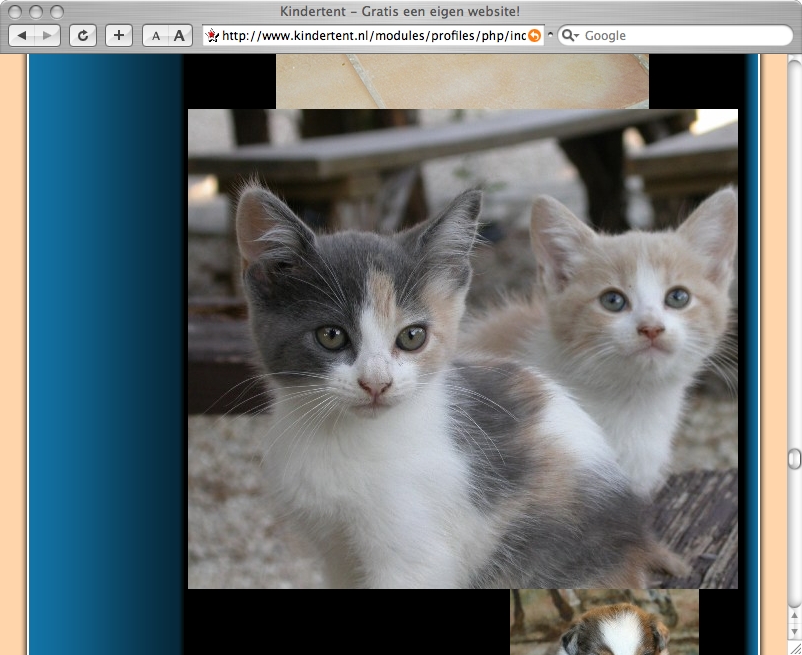Reload the Kindertent page
Image resolution: width=802 pixels, height=655 pixels.
[83, 36]
